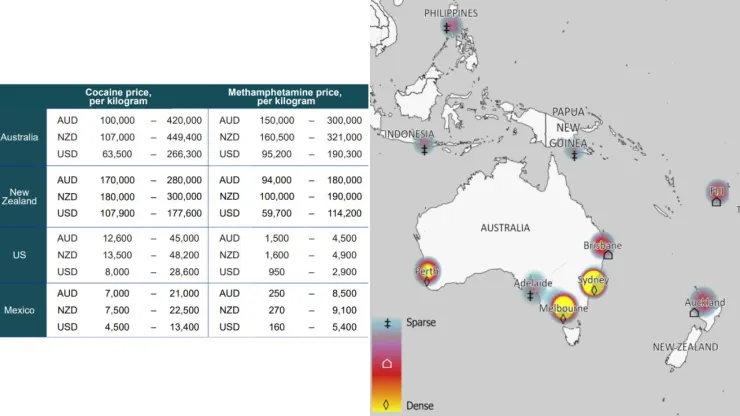Click the Adelaide sparse marker
740x416 pixels.
click(x=530, y=296)
